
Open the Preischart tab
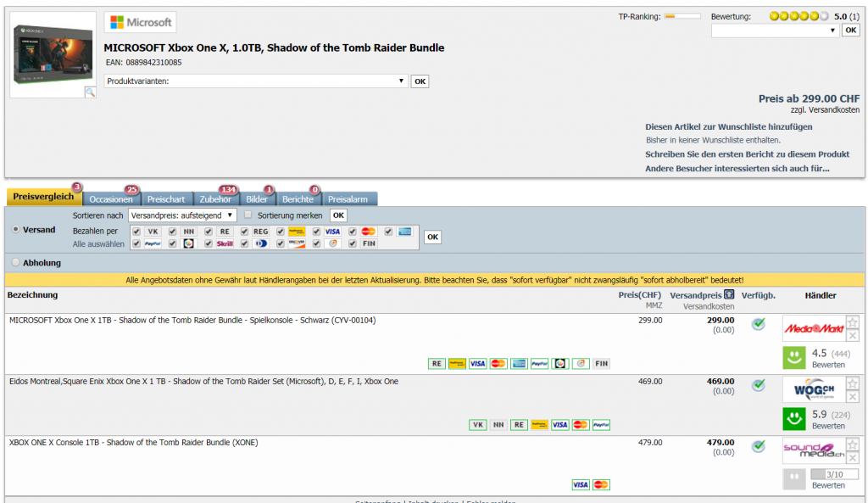tap(166, 198)
